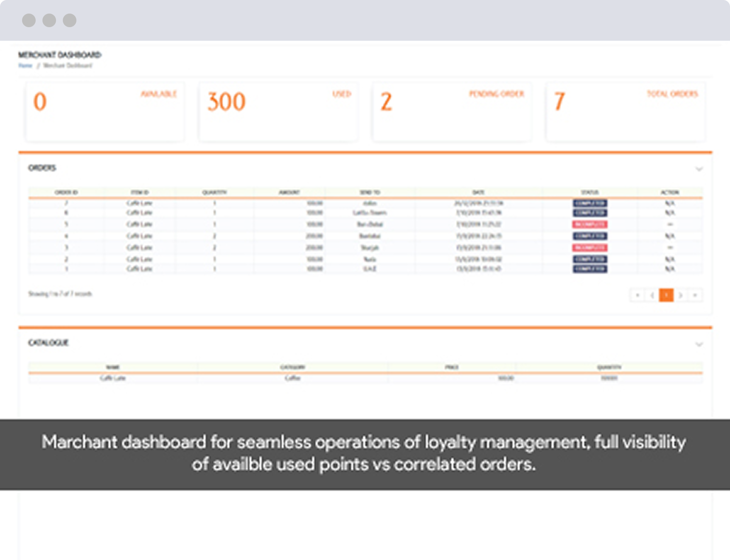Click the Completed status badge on order 7
This screenshot has height=560, width=730.
[x=590, y=203]
